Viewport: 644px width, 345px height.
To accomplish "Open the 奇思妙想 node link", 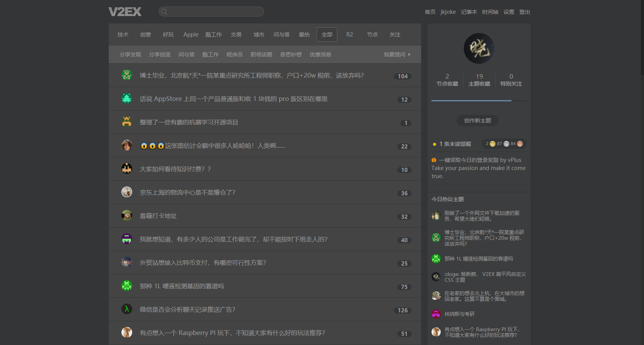I will tap(291, 54).
